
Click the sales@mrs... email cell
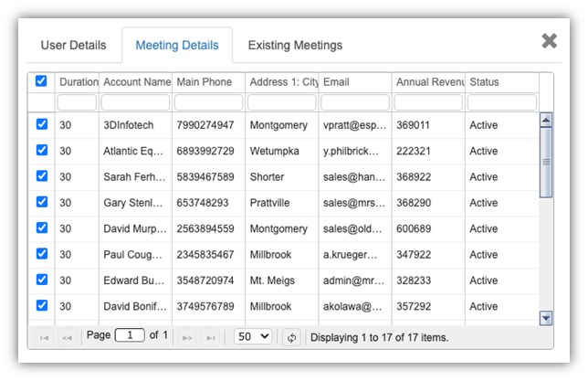(354, 203)
